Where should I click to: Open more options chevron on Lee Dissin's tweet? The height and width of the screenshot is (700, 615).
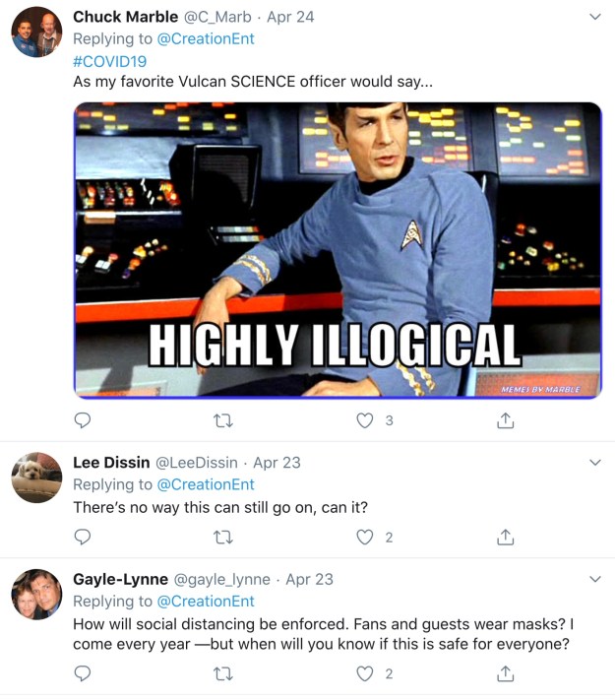point(595,463)
